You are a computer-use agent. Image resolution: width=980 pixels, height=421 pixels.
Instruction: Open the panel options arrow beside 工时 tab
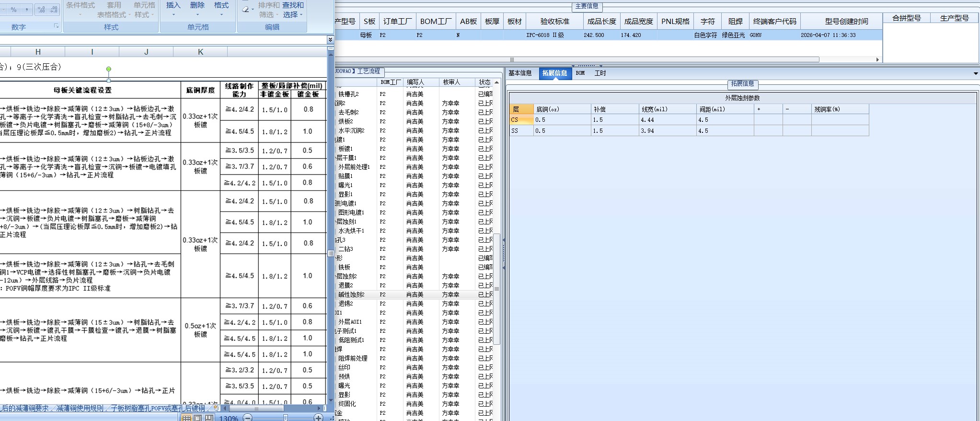pyautogui.click(x=976, y=73)
